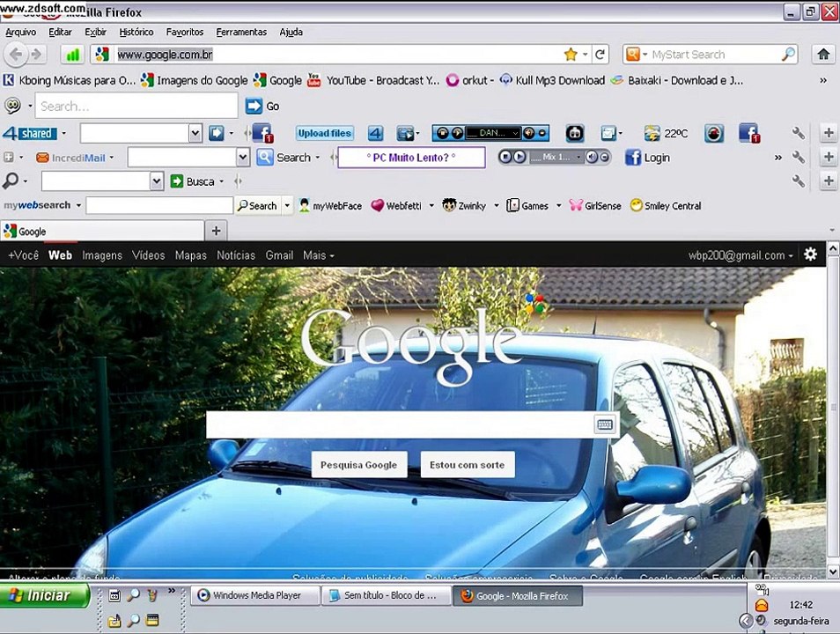Click the 4shared toolbar logo
Screen dimensions: 840x634
[30, 133]
